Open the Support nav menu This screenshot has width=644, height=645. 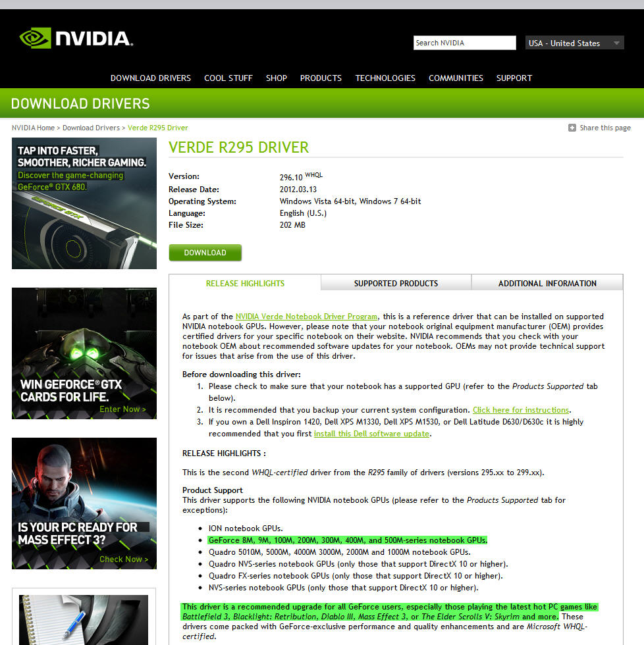point(514,78)
